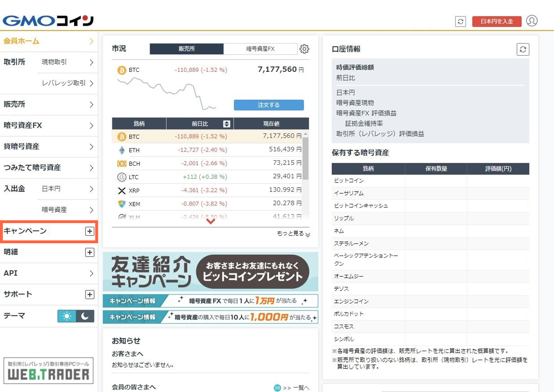
Task: Click ポルカドット row in holdings
Action: point(430,314)
